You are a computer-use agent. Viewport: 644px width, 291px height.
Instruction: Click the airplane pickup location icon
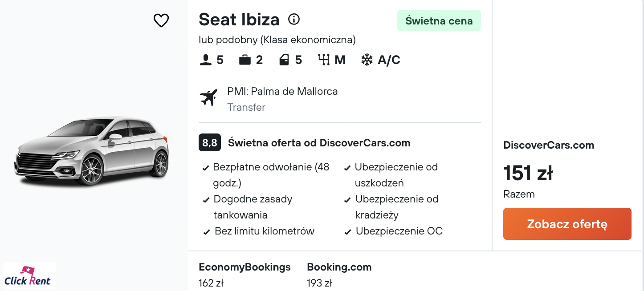coord(208,98)
